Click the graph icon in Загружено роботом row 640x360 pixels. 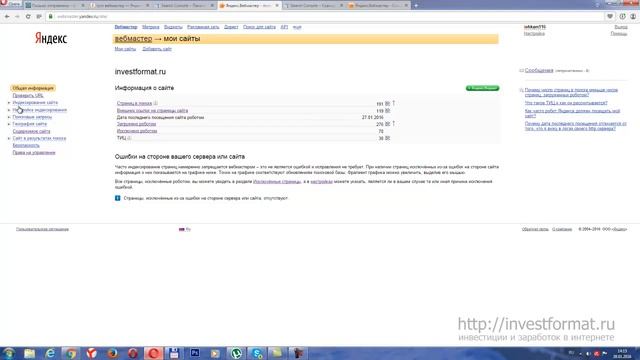point(387,124)
